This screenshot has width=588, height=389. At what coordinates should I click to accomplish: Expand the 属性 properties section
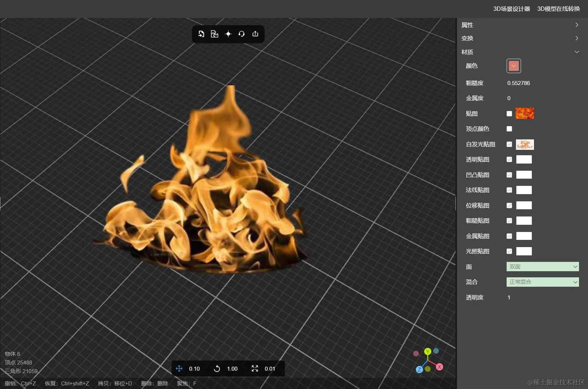coord(520,25)
